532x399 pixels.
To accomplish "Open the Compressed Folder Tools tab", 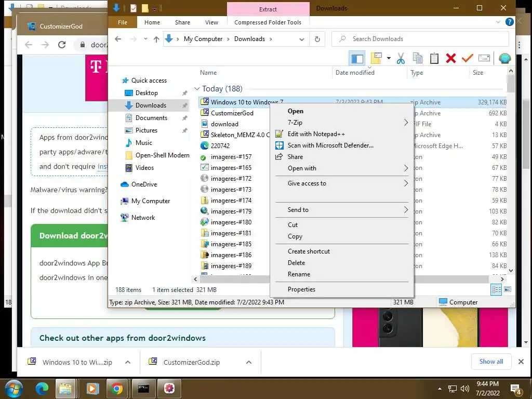I will (268, 22).
